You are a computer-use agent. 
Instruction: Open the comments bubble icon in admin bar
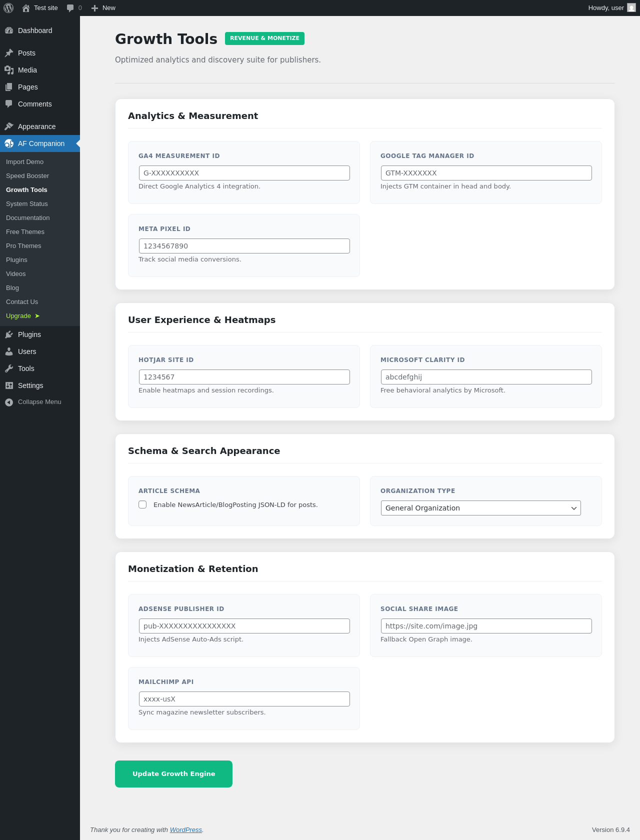pyautogui.click(x=70, y=8)
